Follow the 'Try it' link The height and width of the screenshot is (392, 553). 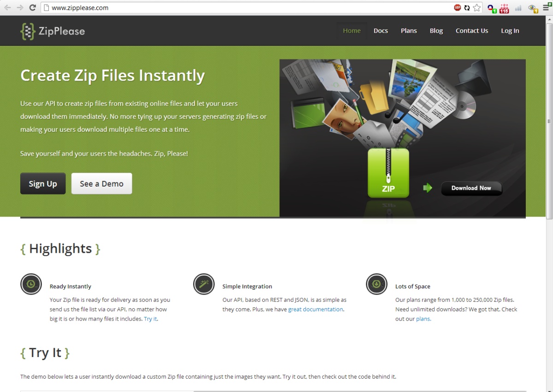click(x=150, y=319)
